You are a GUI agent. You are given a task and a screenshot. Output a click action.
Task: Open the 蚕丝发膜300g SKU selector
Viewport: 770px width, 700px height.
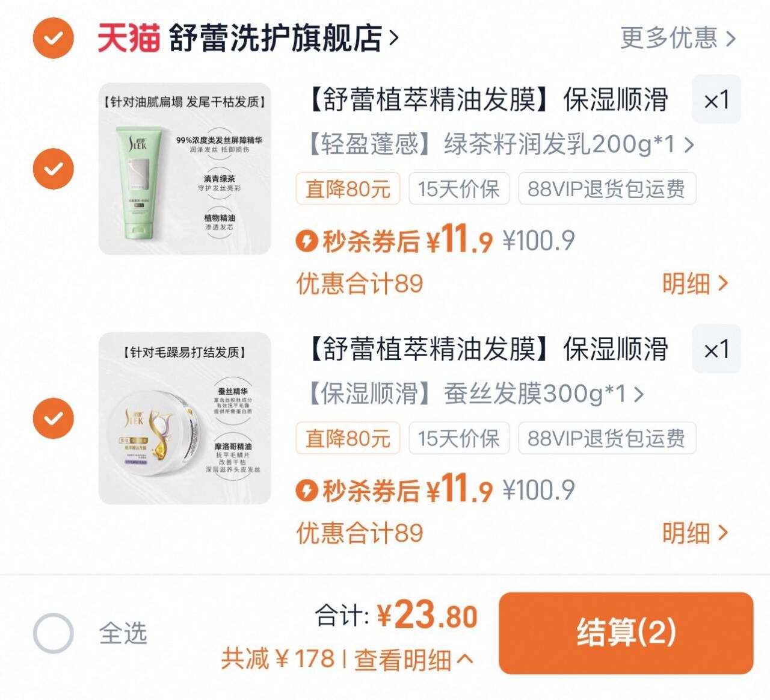(473, 394)
